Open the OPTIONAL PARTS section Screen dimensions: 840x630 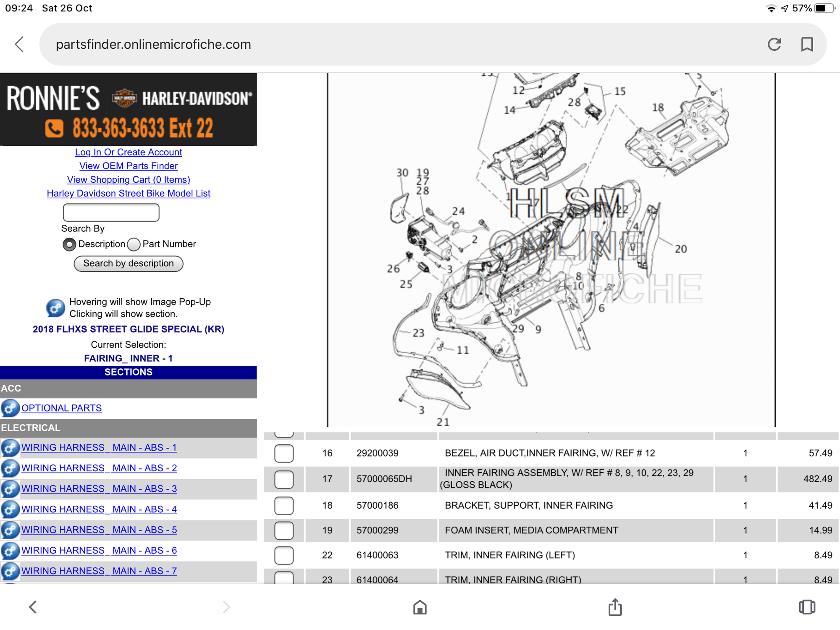(x=61, y=408)
